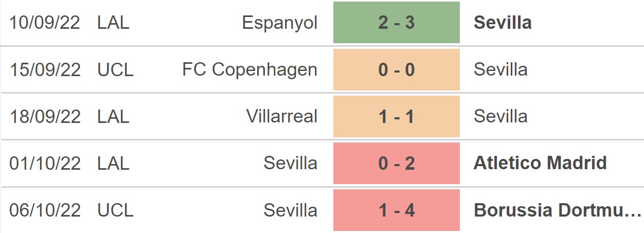Select Sevilla in the Espanyol match row

point(503,23)
